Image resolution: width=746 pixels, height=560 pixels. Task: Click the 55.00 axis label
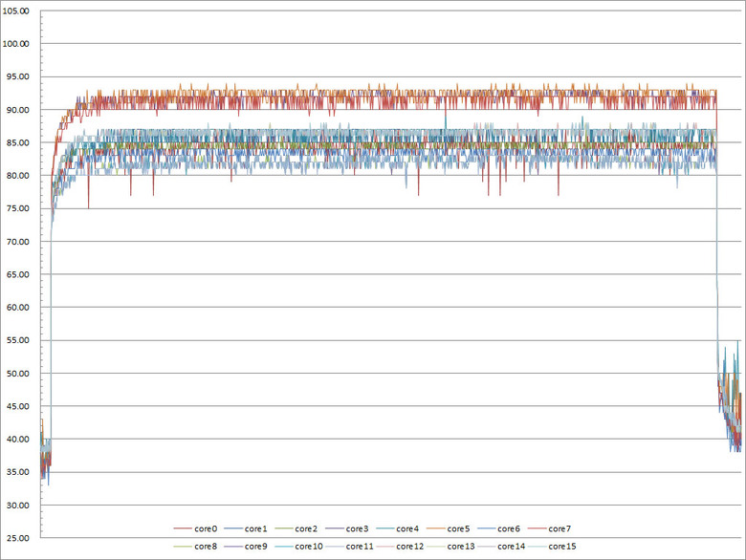pyautogui.click(x=17, y=340)
